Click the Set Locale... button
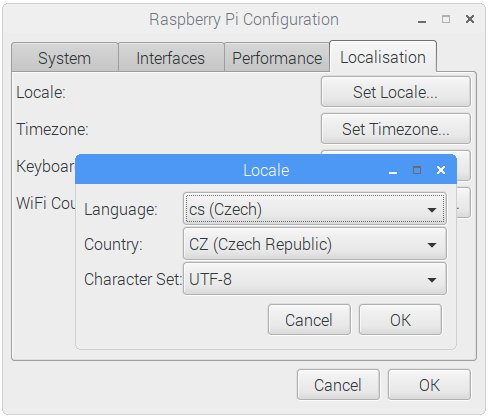 click(396, 92)
